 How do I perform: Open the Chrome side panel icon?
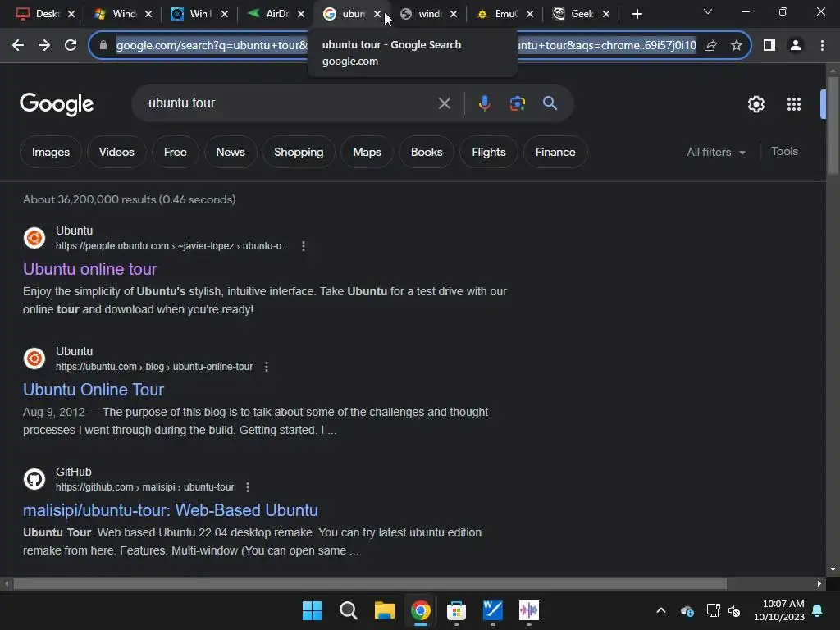coord(769,46)
